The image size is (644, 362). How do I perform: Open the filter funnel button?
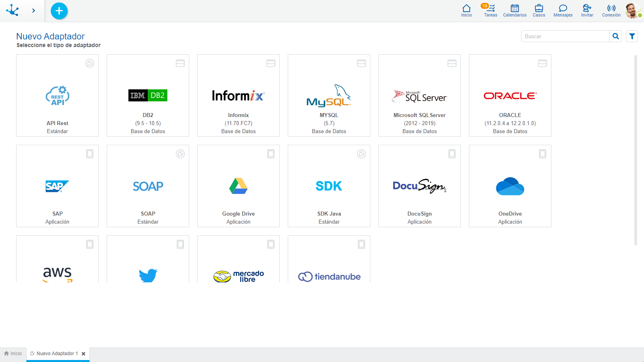(632, 36)
